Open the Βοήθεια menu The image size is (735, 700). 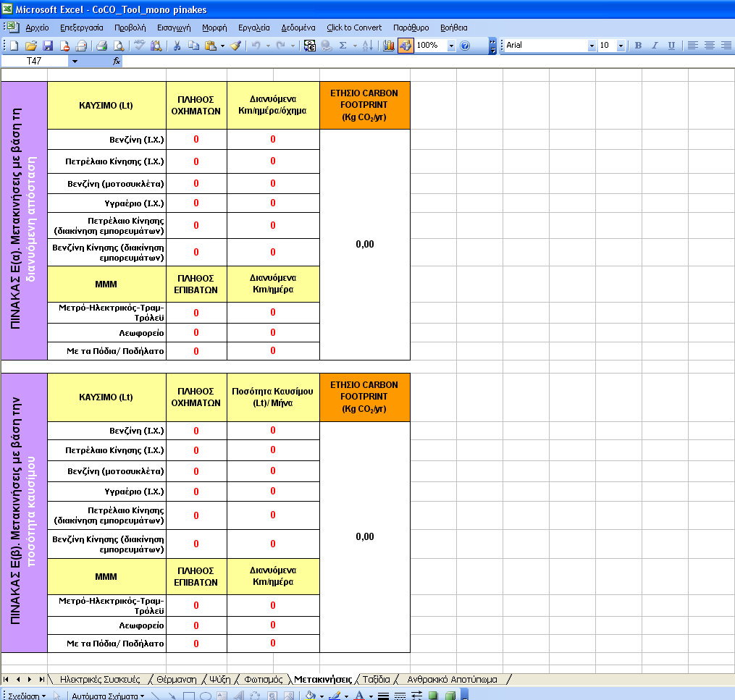pos(454,28)
